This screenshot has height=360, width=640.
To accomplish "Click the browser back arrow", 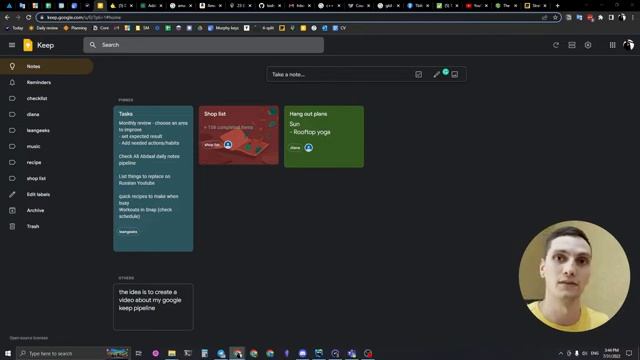I will (x=7, y=18).
